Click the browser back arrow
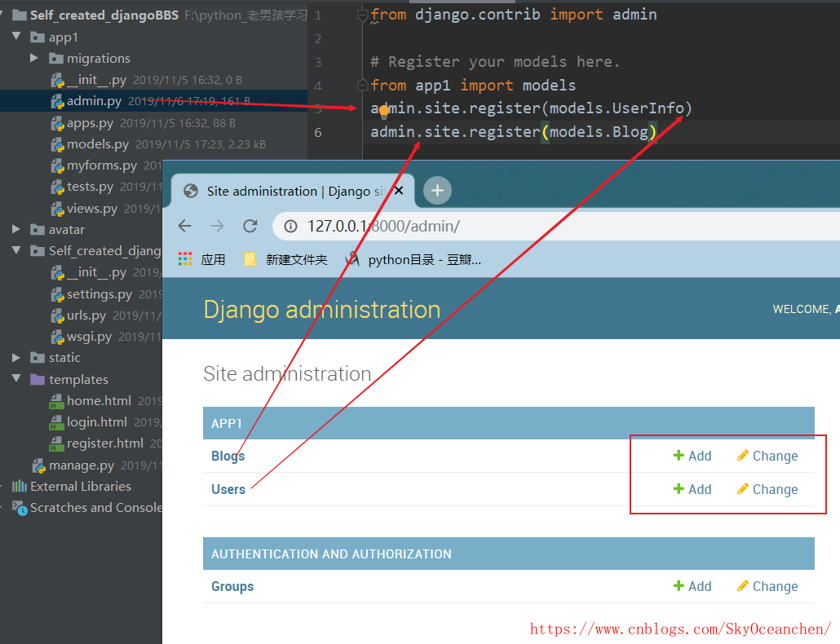Viewport: 840px width, 644px height. coord(185,226)
